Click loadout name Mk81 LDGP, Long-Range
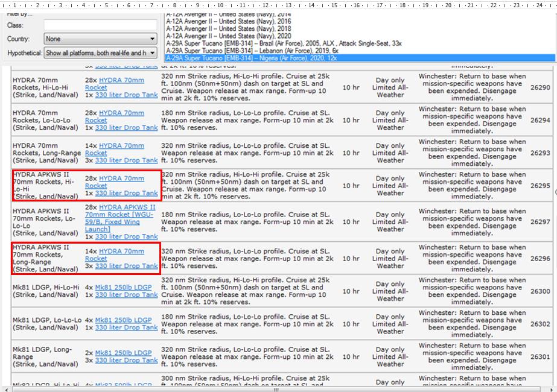This screenshot has width=557, height=392. (x=45, y=356)
